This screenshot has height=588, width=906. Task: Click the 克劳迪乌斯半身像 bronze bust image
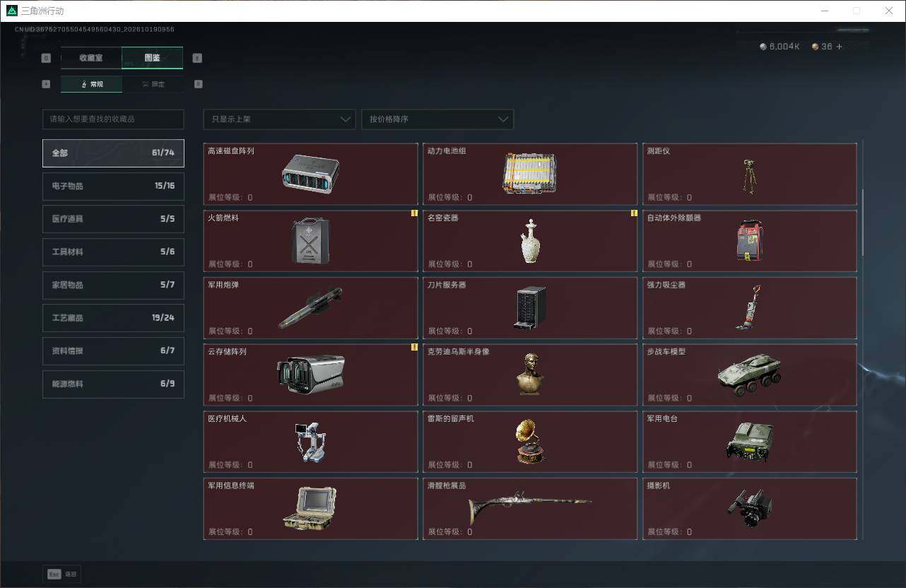[x=530, y=374]
